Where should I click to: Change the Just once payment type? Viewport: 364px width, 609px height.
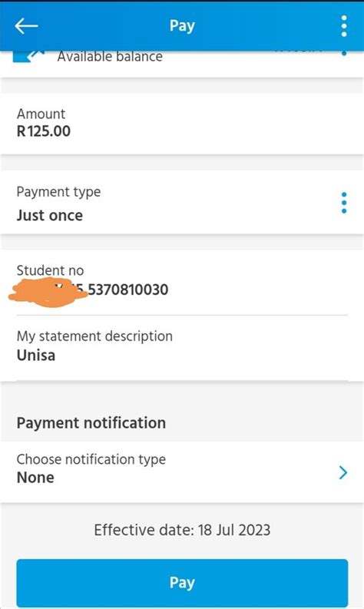pos(50,215)
